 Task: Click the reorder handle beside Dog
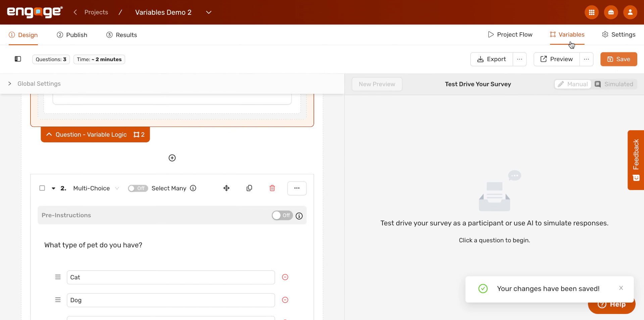58,300
